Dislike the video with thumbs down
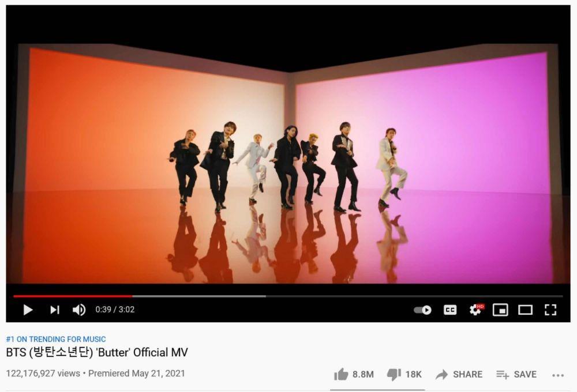 pos(394,374)
